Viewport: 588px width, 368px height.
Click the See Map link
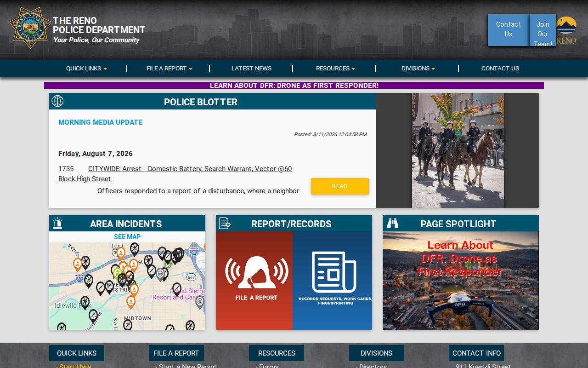click(x=127, y=237)
